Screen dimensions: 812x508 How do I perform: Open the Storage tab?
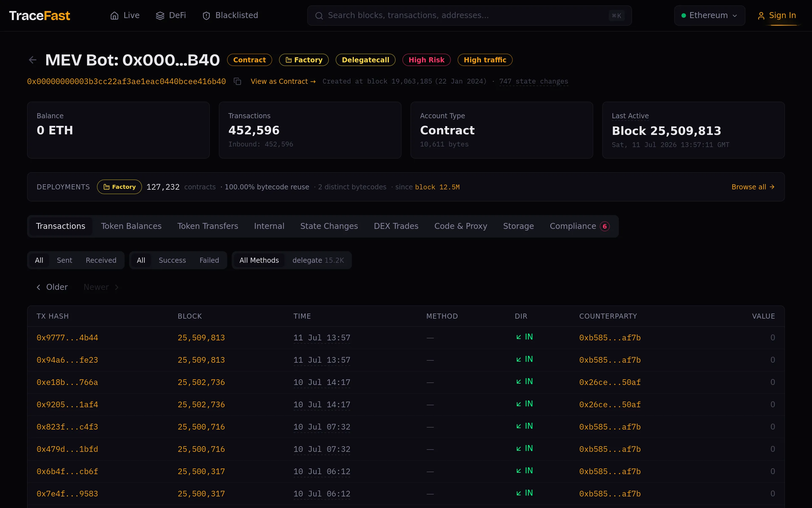point(518,226)
